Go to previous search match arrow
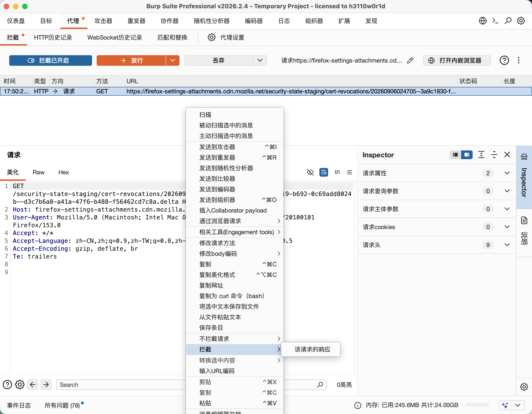The width and height of the screenshot is (532, 414). coord(33,385)
